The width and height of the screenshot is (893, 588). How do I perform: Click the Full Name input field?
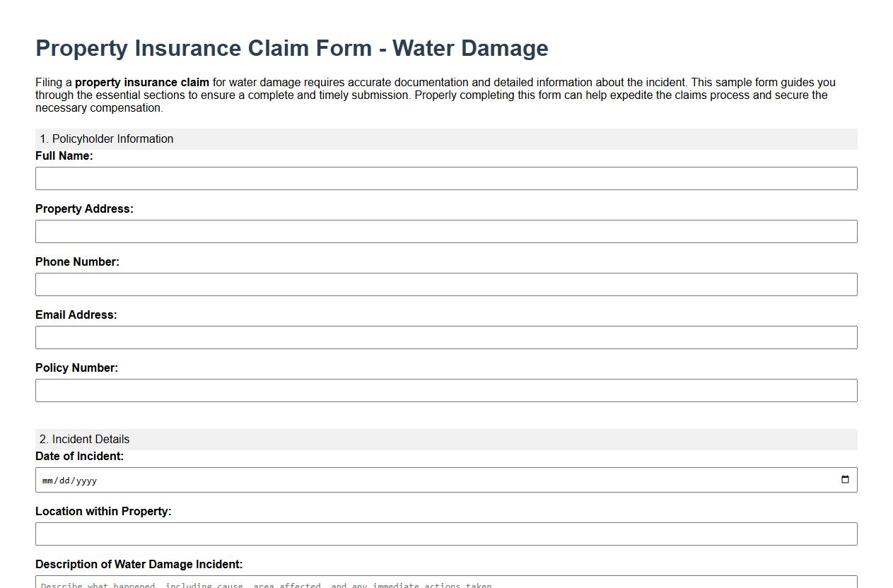coord(446,178)
